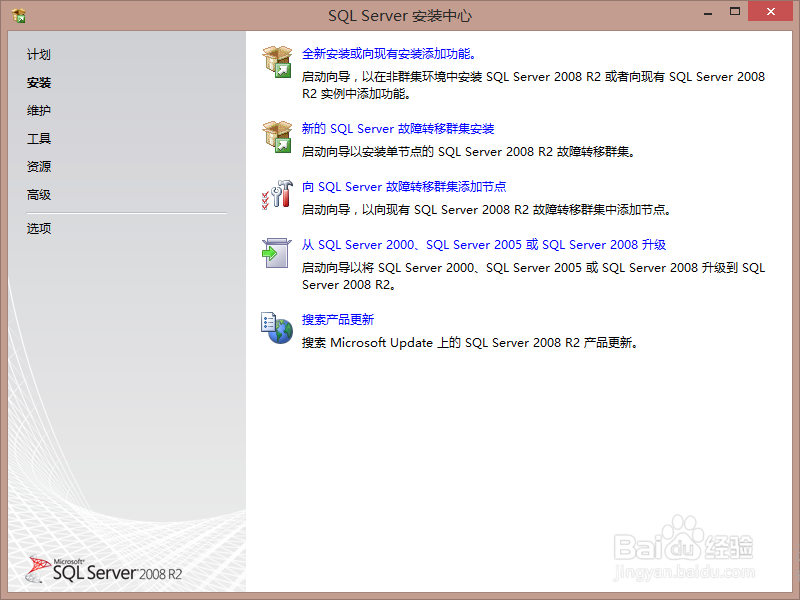
Task: Click the 搜索产品更新 link
Action: point(338,320)
